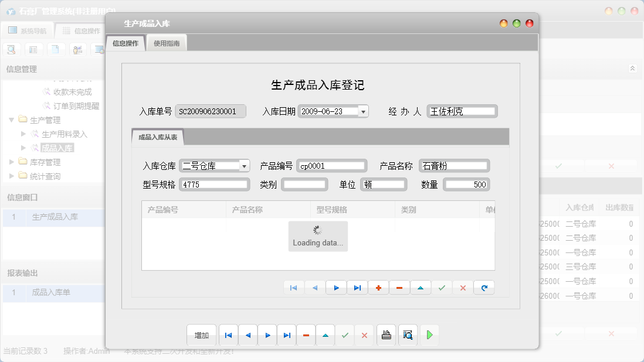The image size is (644, 362).
Task: Click the print icon in the bottom toolbar
Action: pyautogui.click(x=386, y=335)
